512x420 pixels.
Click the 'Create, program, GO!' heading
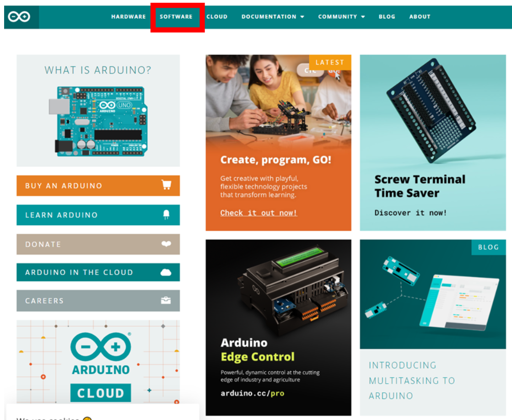pyautogui.click(x=275, y=160)
